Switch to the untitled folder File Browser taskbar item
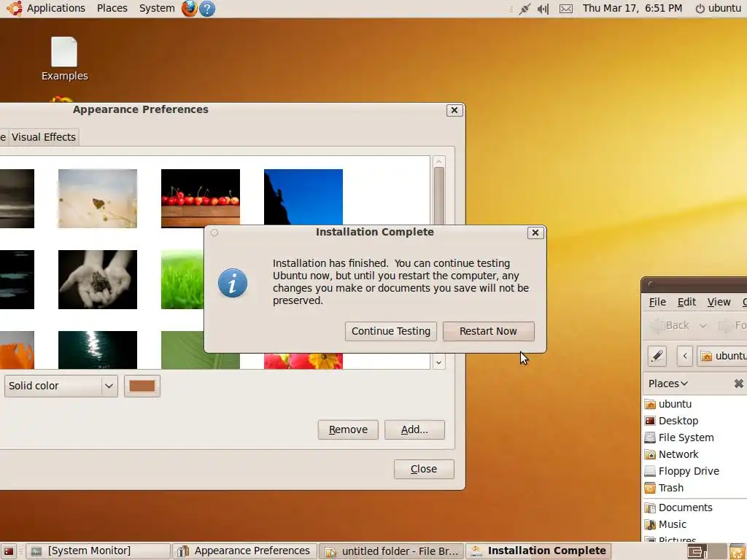Image resolution: width=747 pixels, height=560 pixels. coord(391,551)
